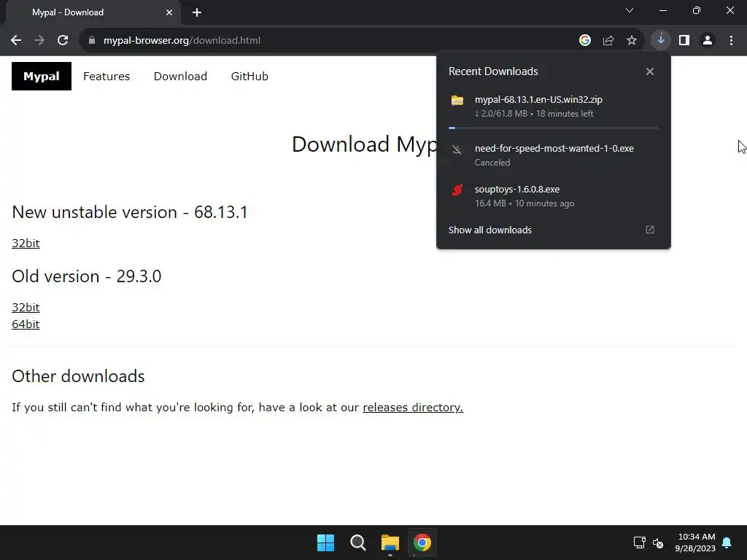Open the Download nav item
Image resolution: width=747 pixels, height=560 pixels.
[x=181, y=76]
